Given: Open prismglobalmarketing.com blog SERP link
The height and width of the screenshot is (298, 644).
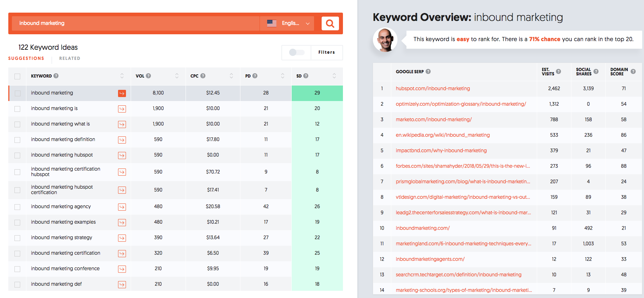Looking at the screenshot, I should (463, 181).
